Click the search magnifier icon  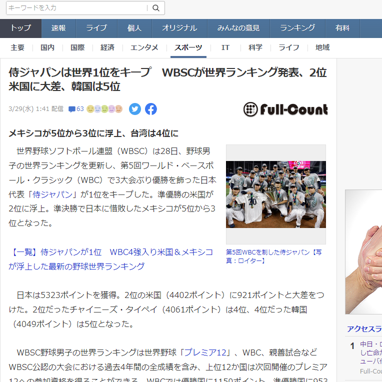156,8
